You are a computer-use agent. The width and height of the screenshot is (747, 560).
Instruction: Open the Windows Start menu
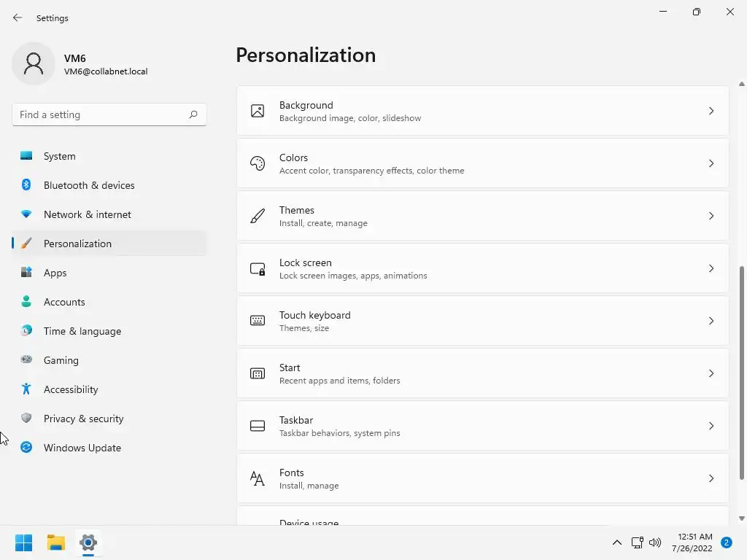tap(23, 542)
